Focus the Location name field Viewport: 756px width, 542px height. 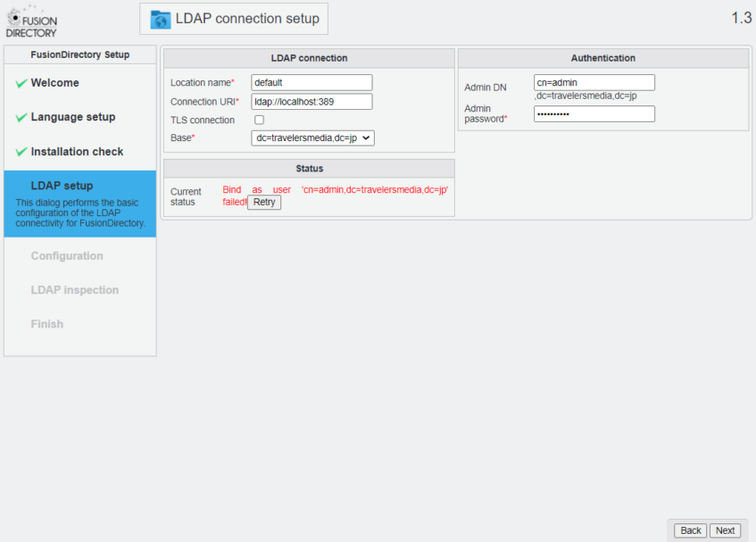coord(311,82)
